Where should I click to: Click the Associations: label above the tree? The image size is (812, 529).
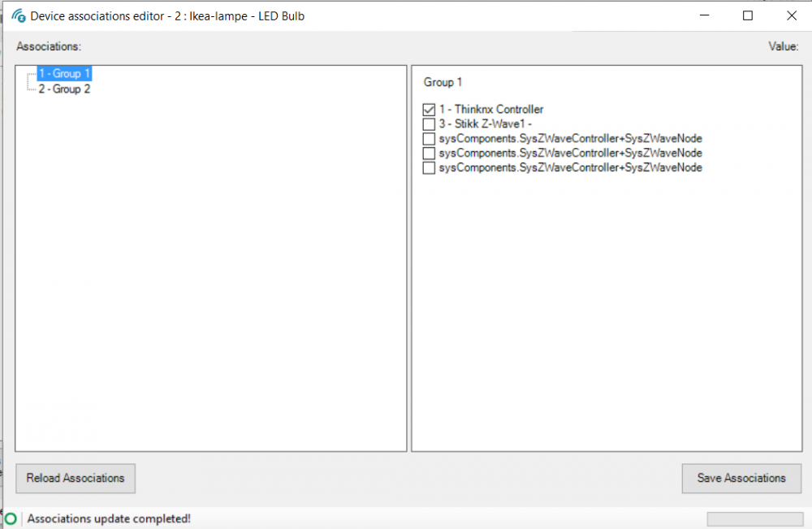(49, 47)
